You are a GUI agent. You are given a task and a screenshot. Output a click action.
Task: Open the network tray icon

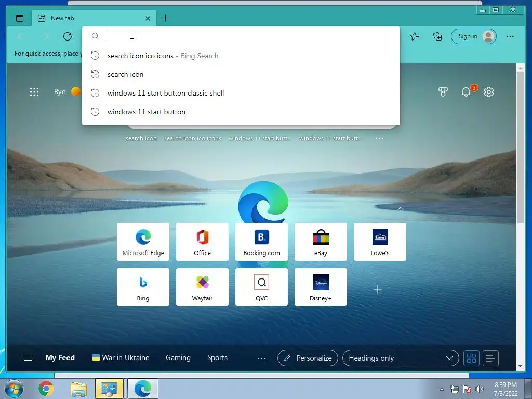(454, 389)
